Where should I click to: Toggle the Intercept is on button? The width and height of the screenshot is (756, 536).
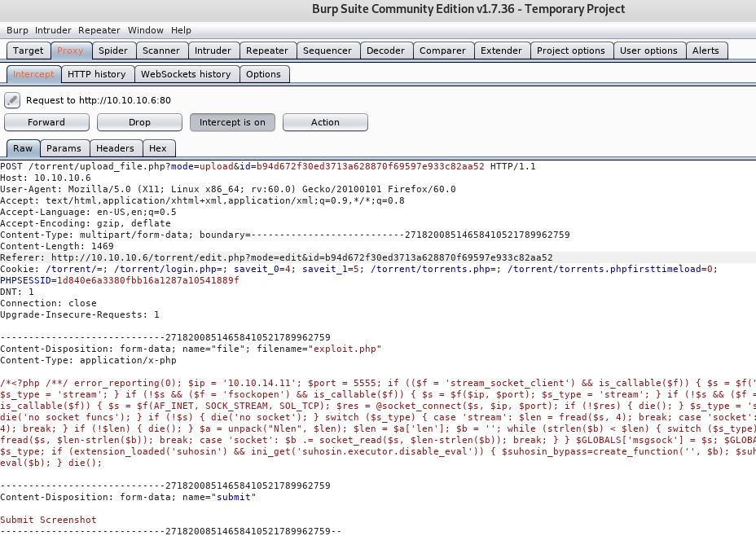click(232, 122)
